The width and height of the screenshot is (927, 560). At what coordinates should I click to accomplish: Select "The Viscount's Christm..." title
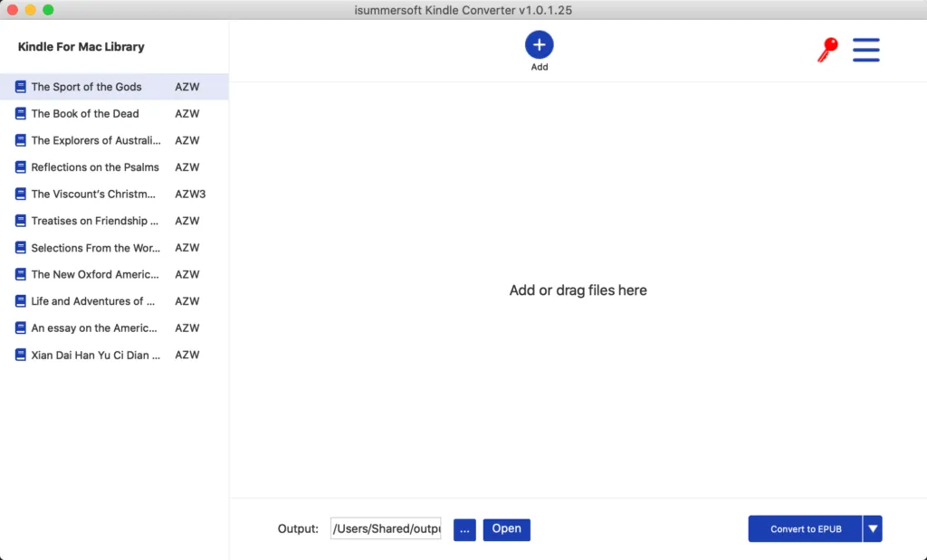tap(93, 194)
